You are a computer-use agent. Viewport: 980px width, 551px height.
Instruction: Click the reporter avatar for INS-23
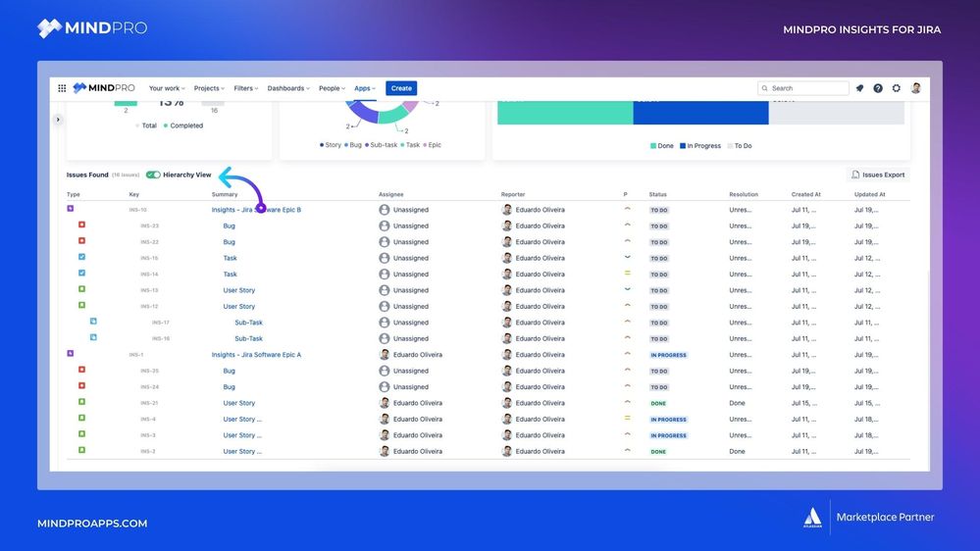click(507, 226)
